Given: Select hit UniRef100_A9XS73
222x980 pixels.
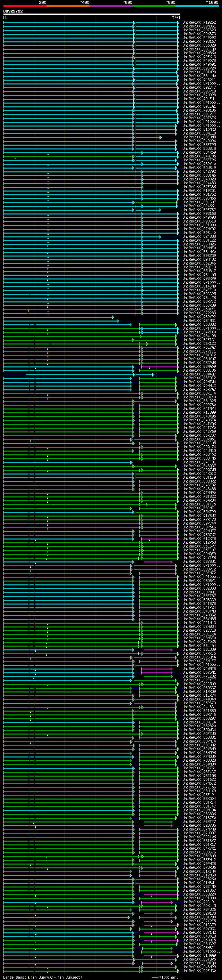Looking at the screenshot, I should click(199, 34).
